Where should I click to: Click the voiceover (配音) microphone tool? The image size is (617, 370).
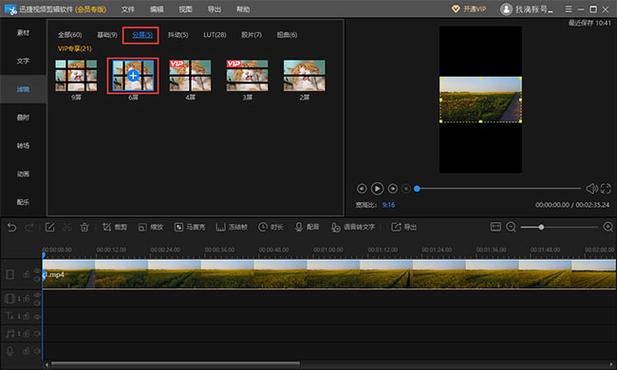[307, 227]
